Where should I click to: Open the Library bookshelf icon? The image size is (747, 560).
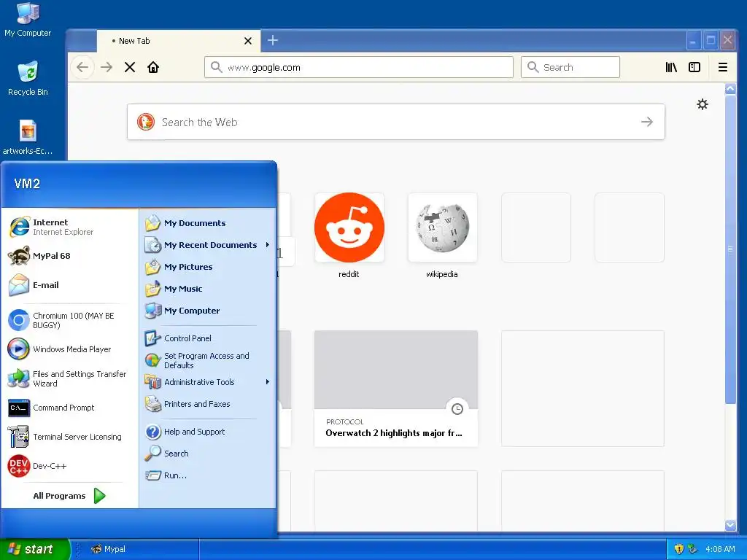point(671,67)
